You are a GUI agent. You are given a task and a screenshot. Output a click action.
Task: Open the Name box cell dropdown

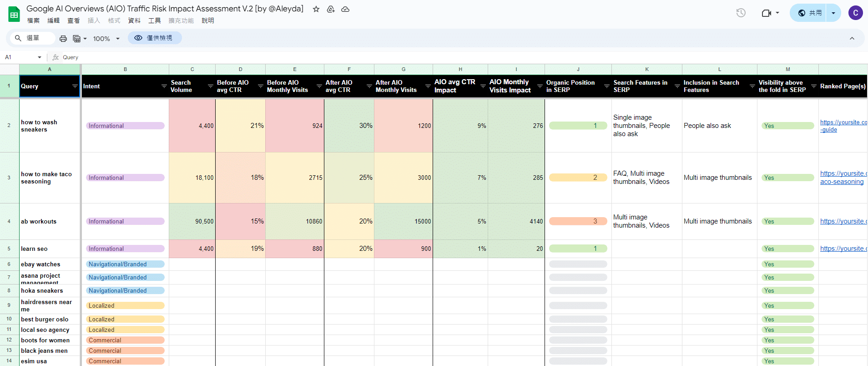[x=40, y=57]
